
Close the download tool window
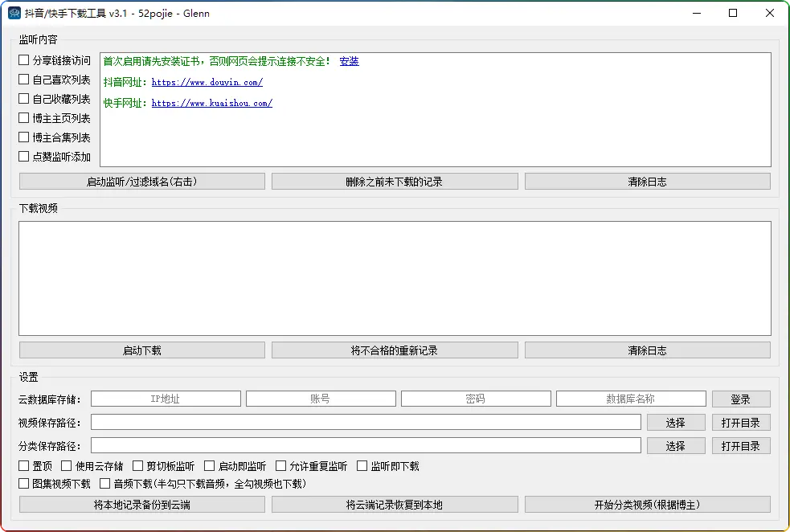tap(770, 13)
